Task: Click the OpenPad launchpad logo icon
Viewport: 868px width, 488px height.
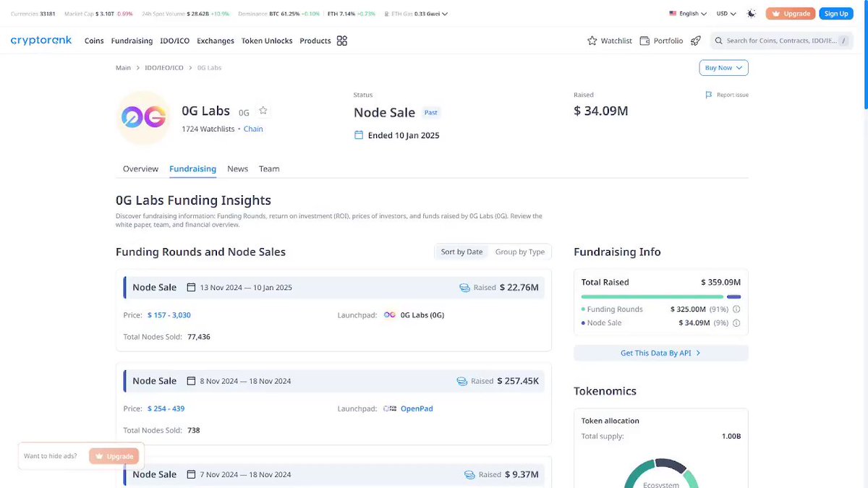Action: coord(389,408)
